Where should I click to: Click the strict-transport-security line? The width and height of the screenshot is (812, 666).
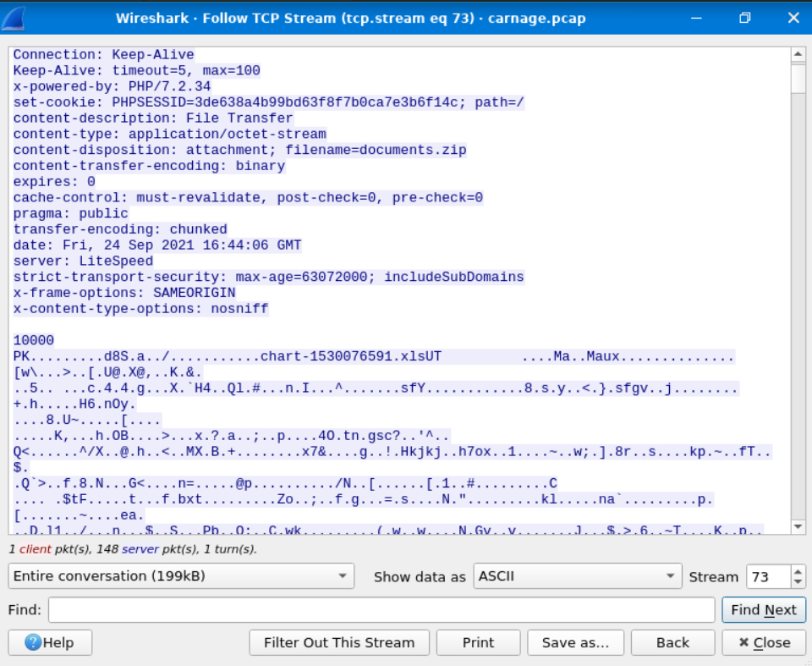[x=269, y=278]
